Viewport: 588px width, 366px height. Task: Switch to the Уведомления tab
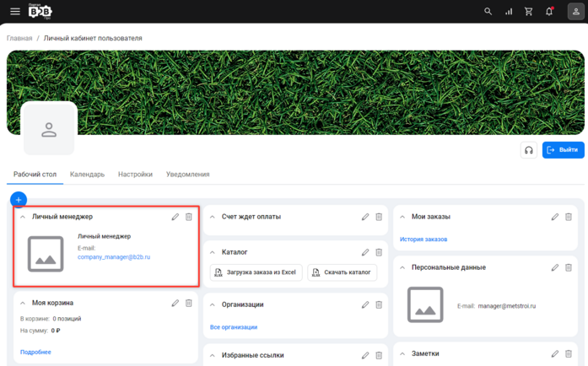pyautogui.click(x=188, y=175)
